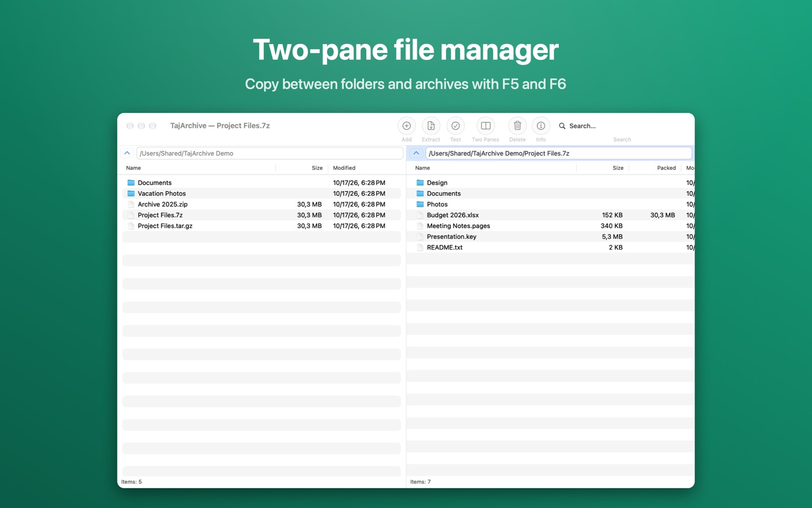
Task: Select the Design folder icon
Action: click(420, 183)
